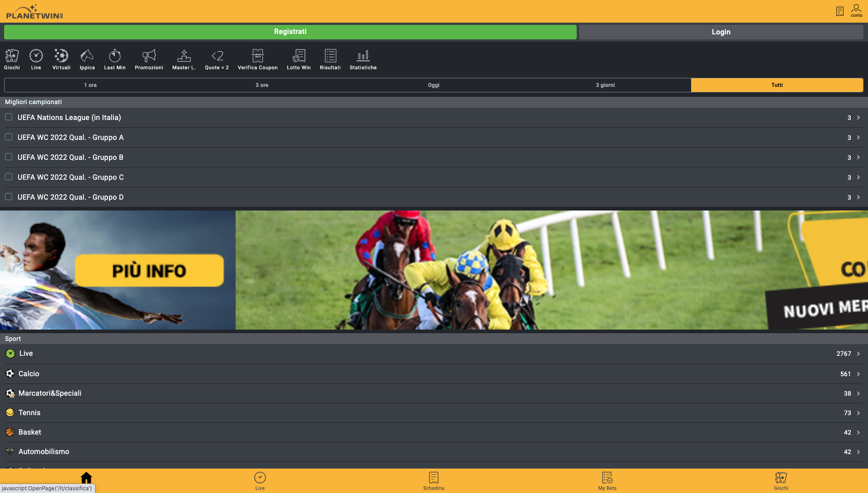Select the Virtuali icon in top toolbar
The image size is (868, 493).
click(x=61, y=59)
